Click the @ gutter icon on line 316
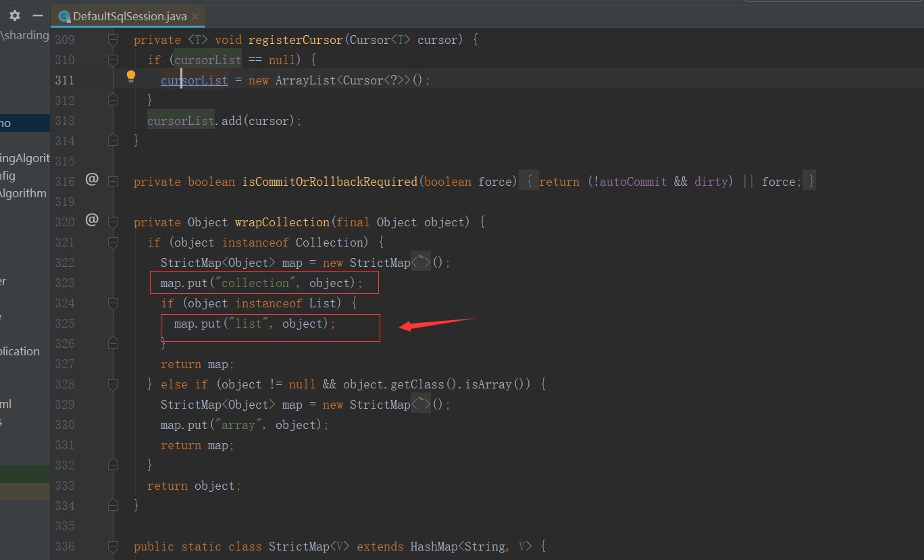The image size is (924, 560). coord(92,179)
